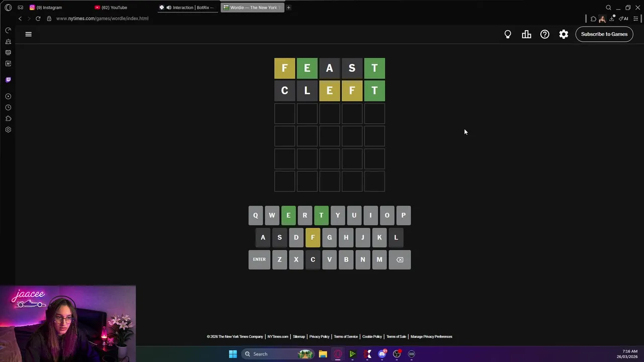644x362 pixels.
Task: Open the Privacy Policy footer link
Action: pos(319,337)
